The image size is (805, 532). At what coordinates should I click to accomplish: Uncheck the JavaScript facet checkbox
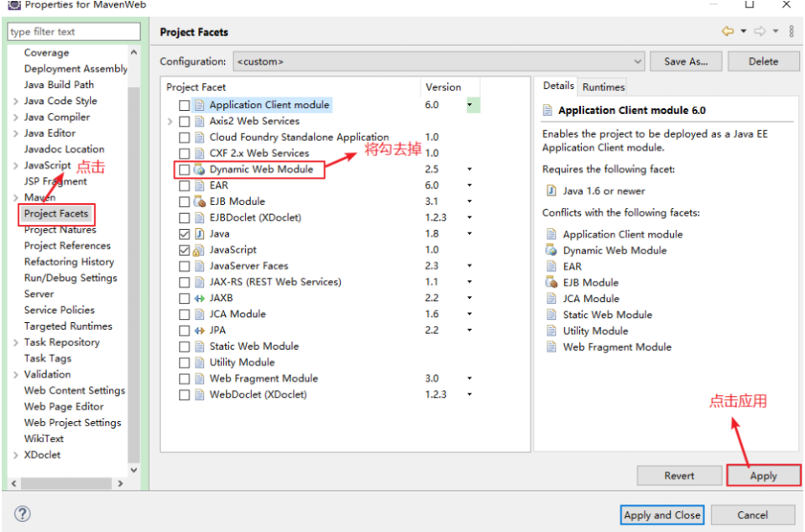184,250
